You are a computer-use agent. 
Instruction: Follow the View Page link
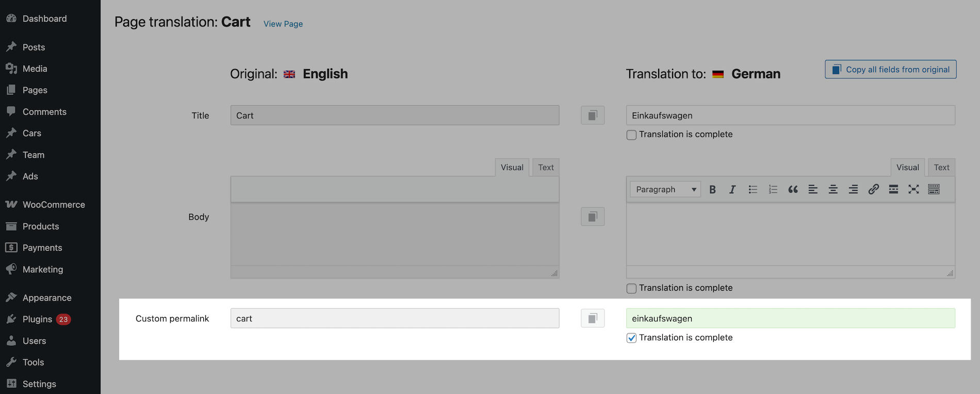point(283,24)
